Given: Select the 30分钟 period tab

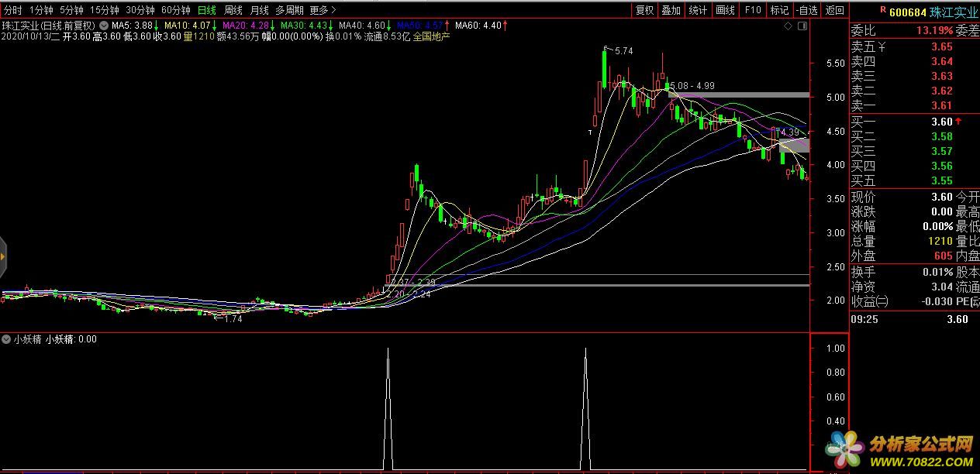Looking at the screenshot, I should coord(140,10).
